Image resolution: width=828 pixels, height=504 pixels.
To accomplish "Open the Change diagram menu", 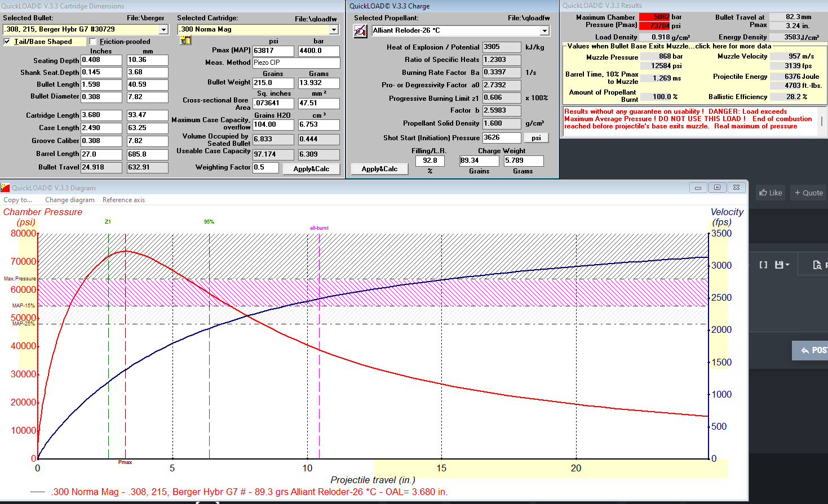I will (x=70, y=200).
